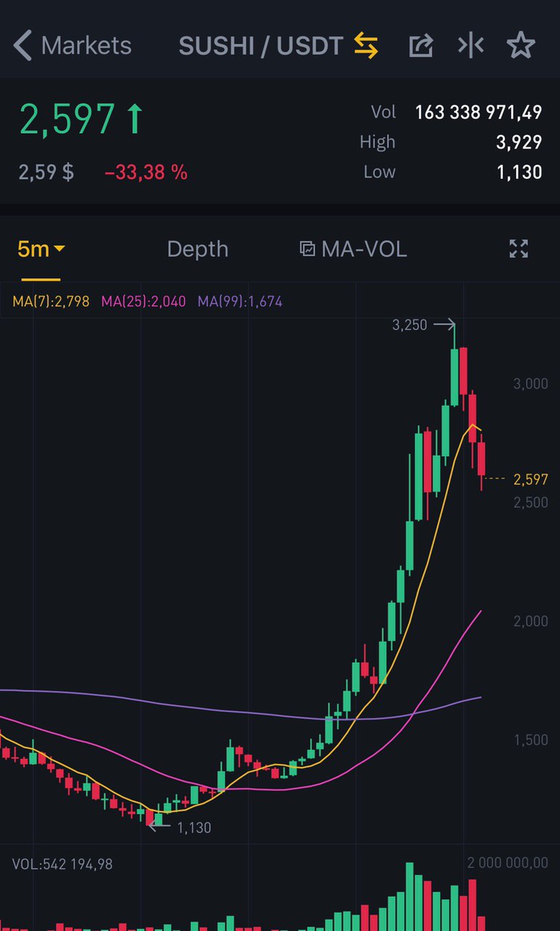The image size is (560, 931).
Task: Tap the MA(25):2,040 label
Action: click(144, 301)
